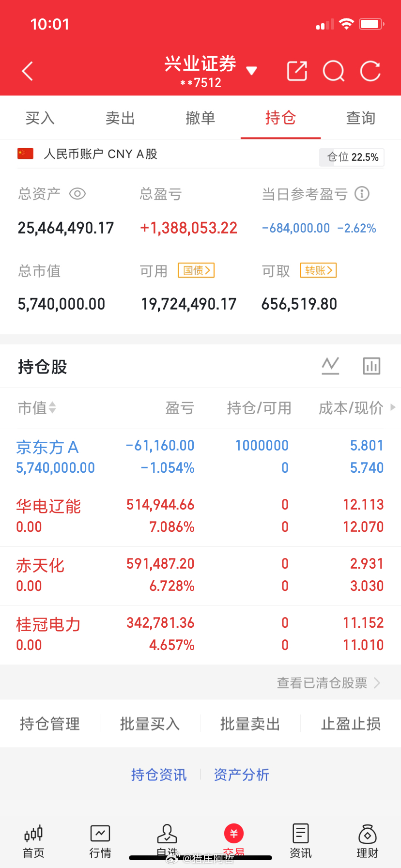
Task: Open the 查询 tab
Action: (361, 118)
